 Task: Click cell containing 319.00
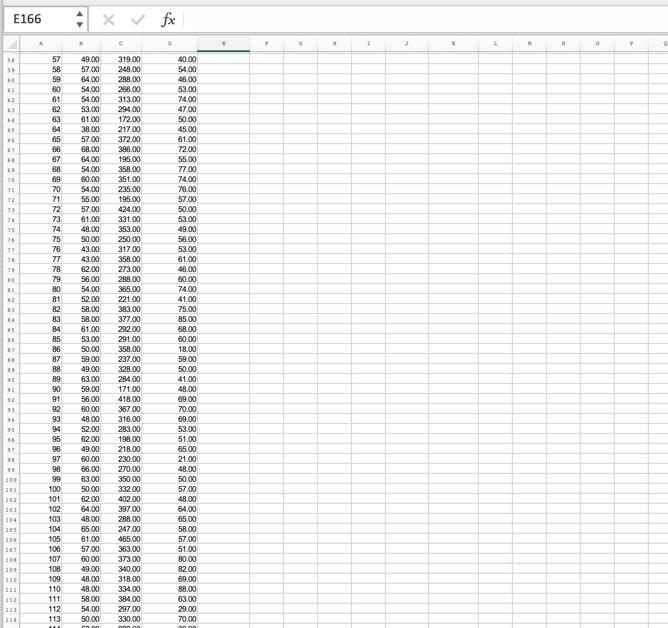121,59
